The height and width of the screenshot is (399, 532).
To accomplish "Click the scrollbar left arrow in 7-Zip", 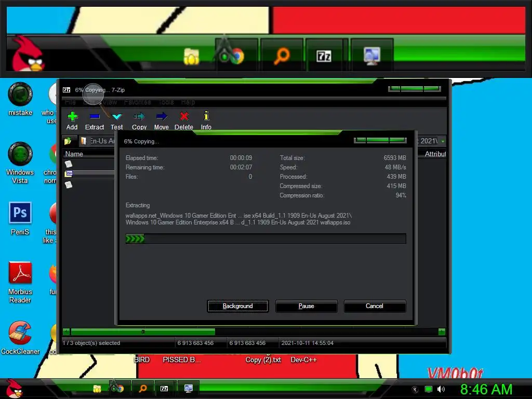I will pyautogui.click(x=66, y=331).
